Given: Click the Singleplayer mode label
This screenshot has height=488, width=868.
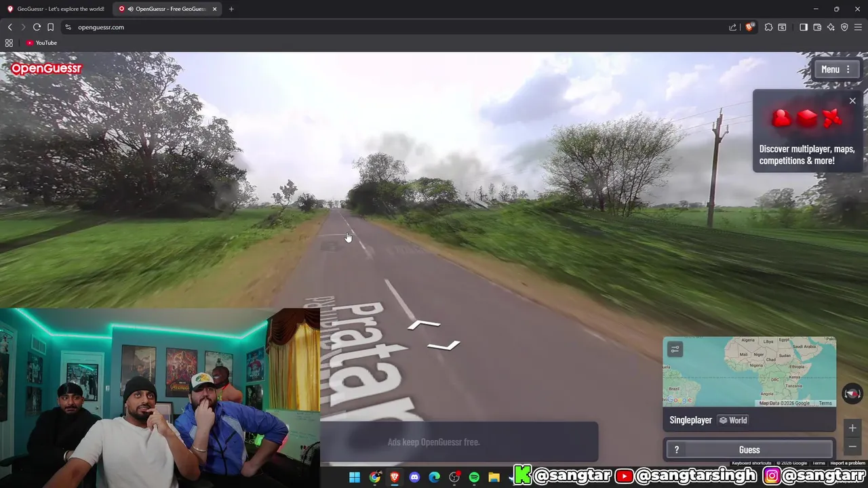Looking at the screenshot, I should click(690, 420).
